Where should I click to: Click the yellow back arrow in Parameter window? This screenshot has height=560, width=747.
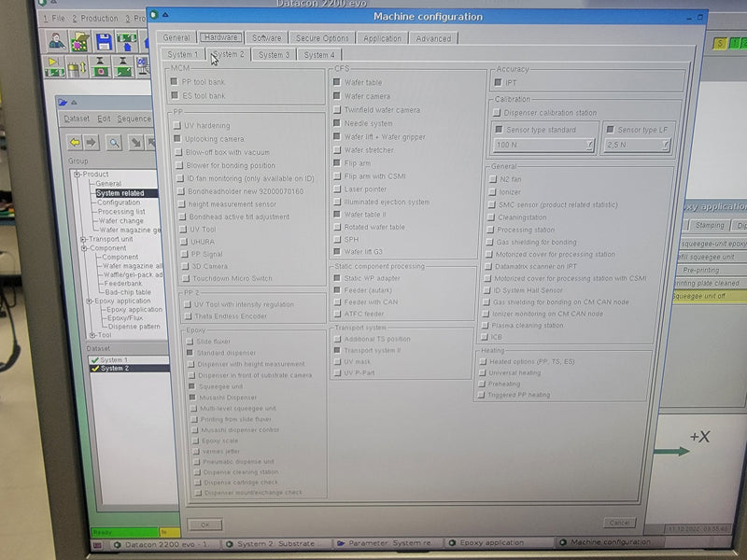75,142
